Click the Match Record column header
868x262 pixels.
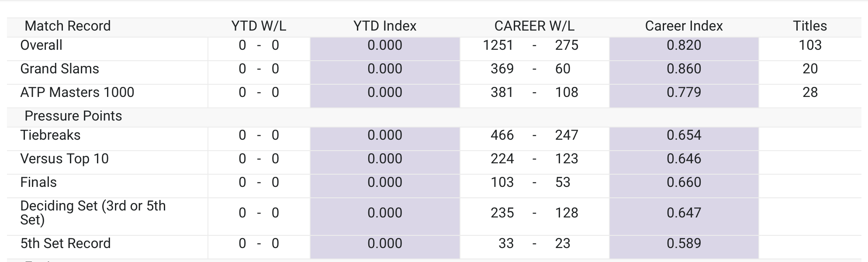coord(68,26)
